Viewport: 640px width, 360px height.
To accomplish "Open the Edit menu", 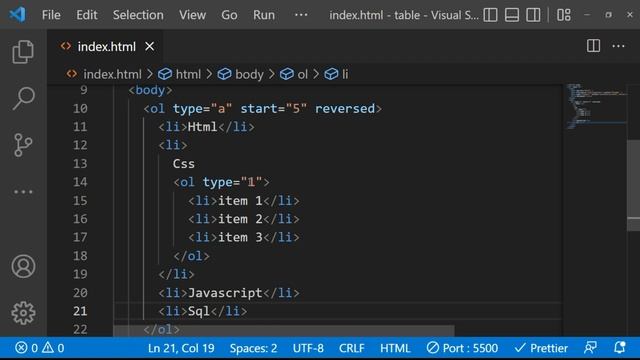I will pos(87,15).
